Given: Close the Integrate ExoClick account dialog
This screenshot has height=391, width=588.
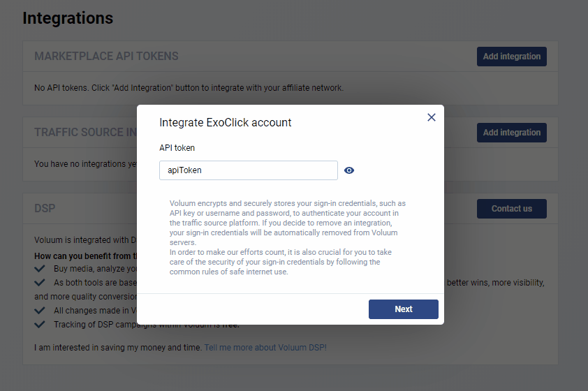Looking at the screenshot, I should [x=432, y=117].
